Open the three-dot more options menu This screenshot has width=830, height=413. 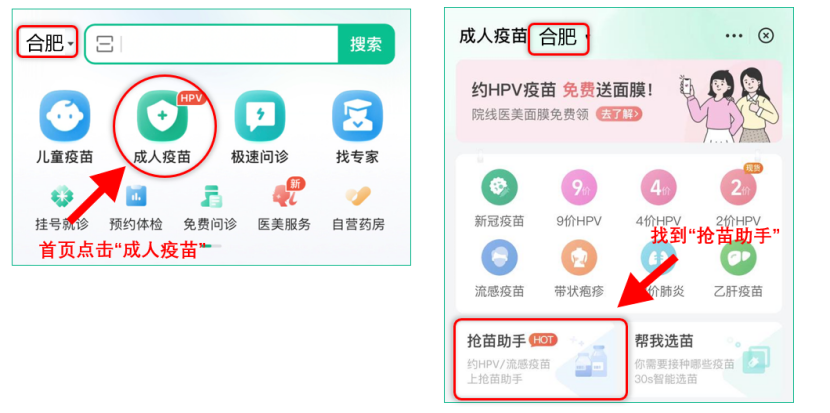734,36
